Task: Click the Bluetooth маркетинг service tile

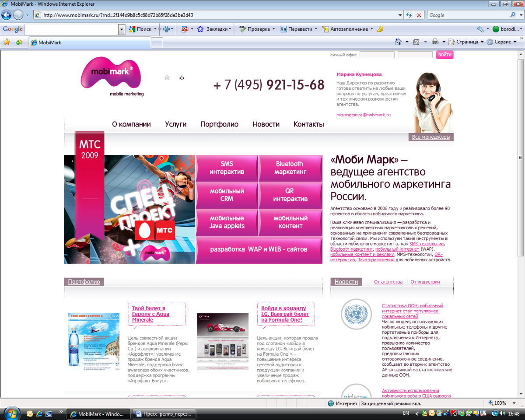Action: coord(290,168)
